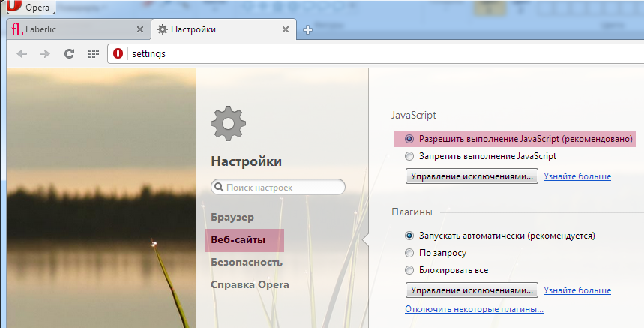Viewport: 644px width, 328px height.
Task: Open a new tab with plus button
Action: tap(307, 30)
